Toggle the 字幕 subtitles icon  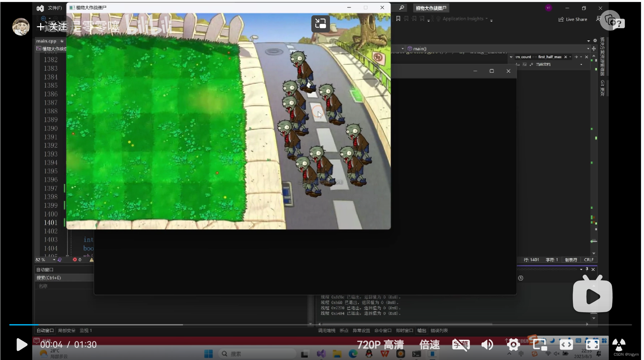pos(461,344)
